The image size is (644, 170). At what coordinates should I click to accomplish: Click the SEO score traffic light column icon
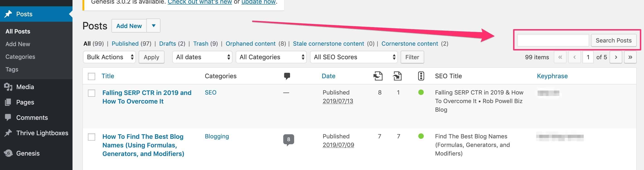coord(421,76)
